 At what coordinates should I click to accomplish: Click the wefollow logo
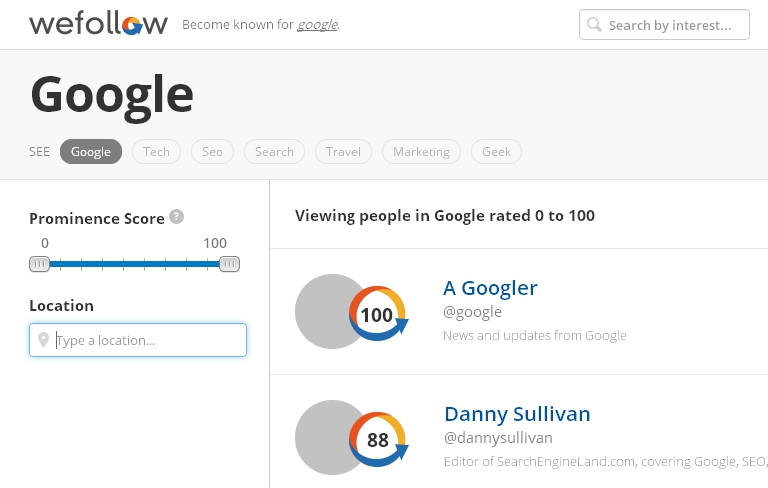click(x=98, y=24)
